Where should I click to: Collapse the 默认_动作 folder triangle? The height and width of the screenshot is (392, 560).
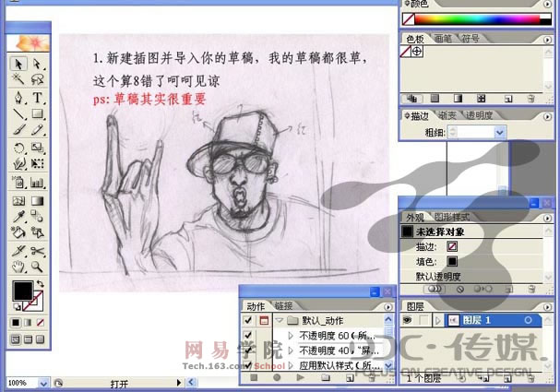pyautogui.click(x=280, y=320)
